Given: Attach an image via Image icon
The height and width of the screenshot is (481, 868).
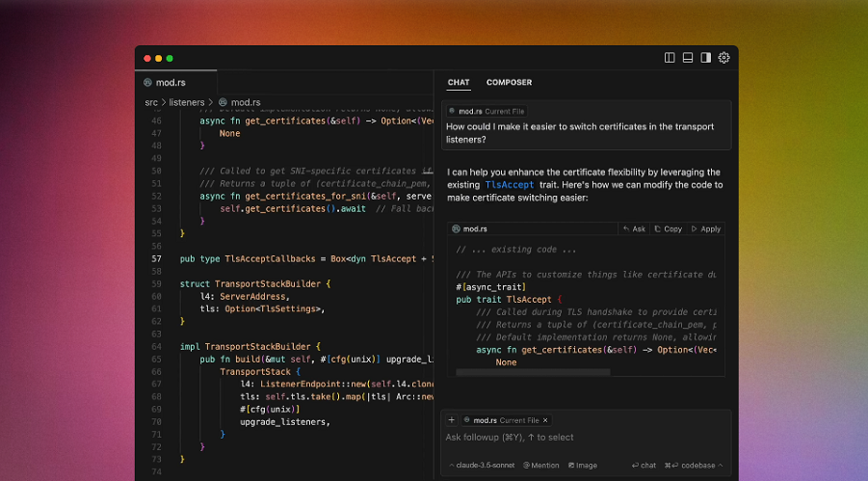Looking at the screenshot, I should (x=582, y=466).
